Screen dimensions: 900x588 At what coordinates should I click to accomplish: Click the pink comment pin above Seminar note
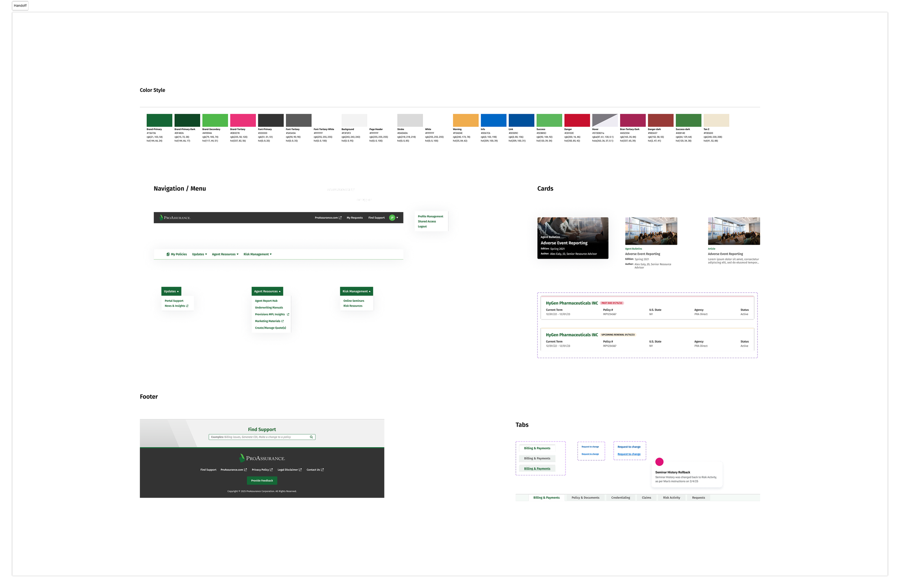[x=659, y=461]
